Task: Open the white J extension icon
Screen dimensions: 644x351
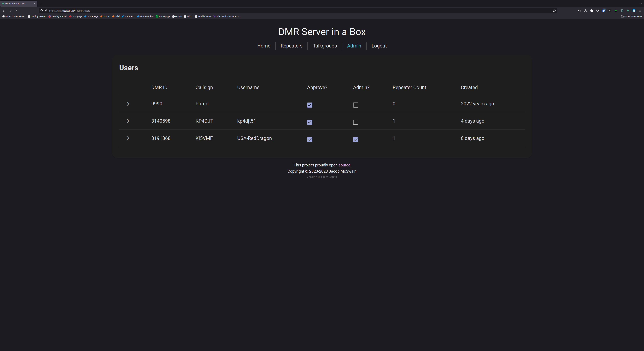Action: [x=592, y=11]
